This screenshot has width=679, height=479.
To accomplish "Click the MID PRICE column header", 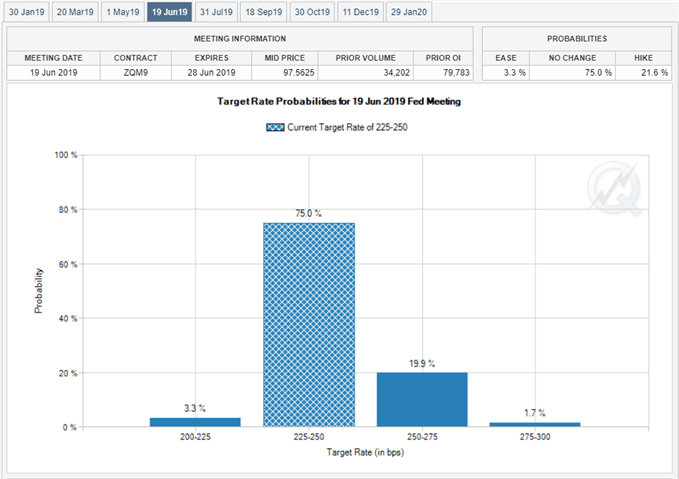I will coord(285,58).
